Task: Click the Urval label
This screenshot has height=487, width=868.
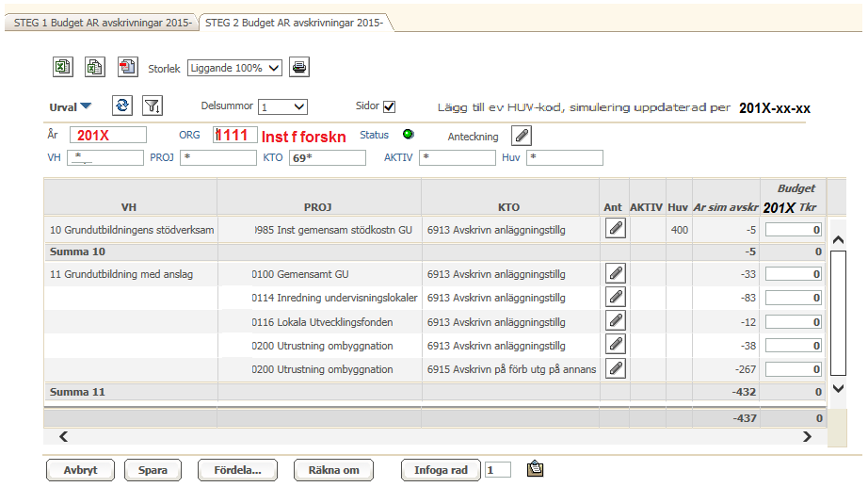Action: (x=63, y=107)
